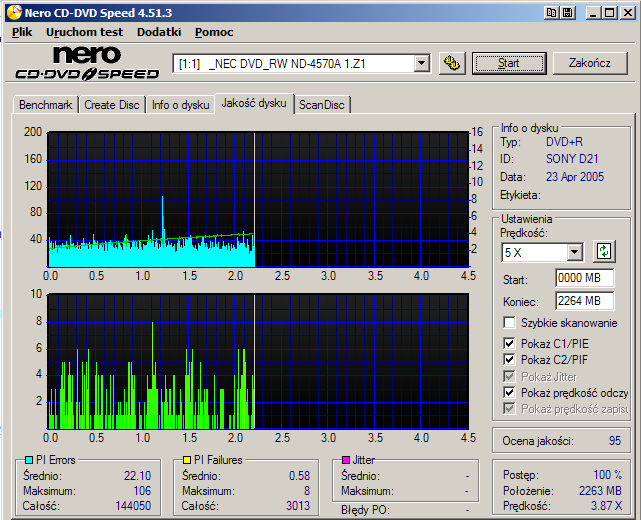Screen dimensions: 641x520
Task: Click the yellow PI Failures color swatch
Action: coord(187,460)
